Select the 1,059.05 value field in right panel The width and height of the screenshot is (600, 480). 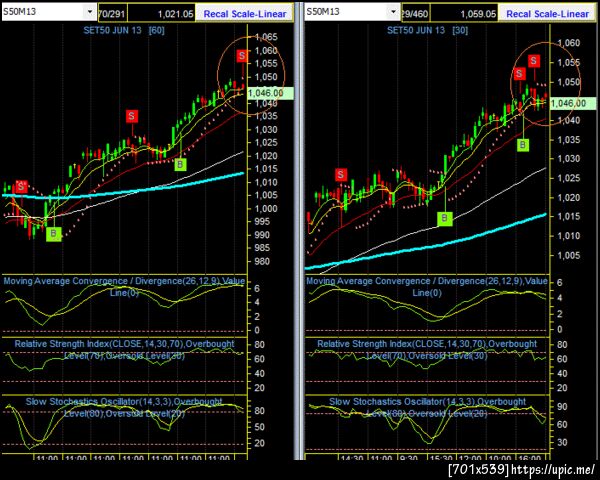coord(464,13)
